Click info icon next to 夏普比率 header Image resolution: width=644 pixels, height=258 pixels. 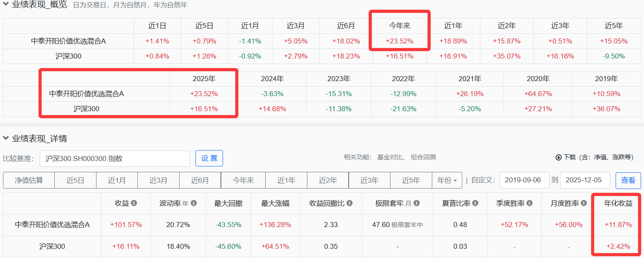pyautogui.click(x=475, y=203)
